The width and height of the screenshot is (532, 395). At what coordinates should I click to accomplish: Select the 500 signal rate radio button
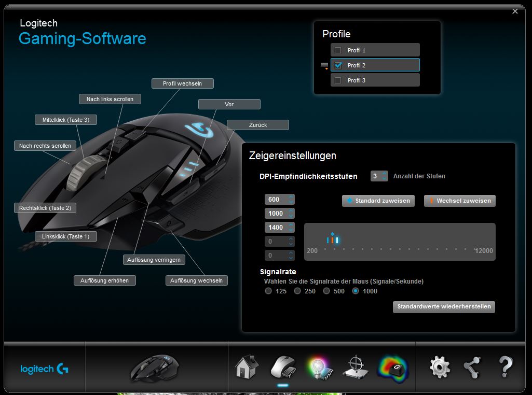pos(326,291)
